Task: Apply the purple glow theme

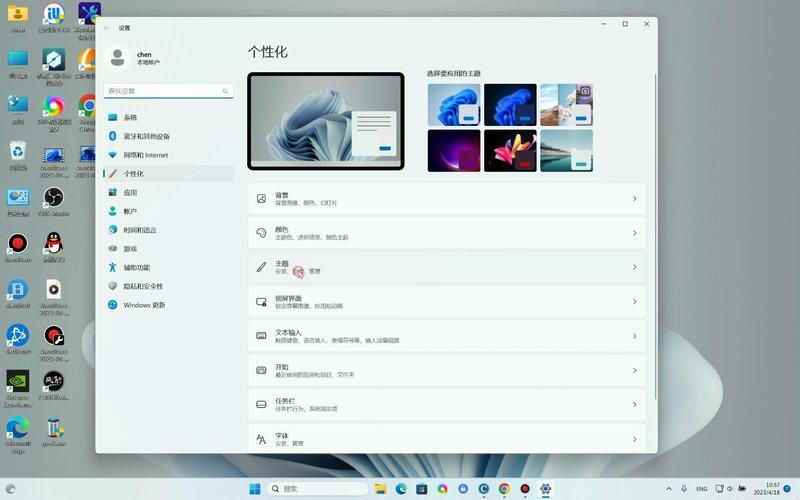Action: coord(454,151)
